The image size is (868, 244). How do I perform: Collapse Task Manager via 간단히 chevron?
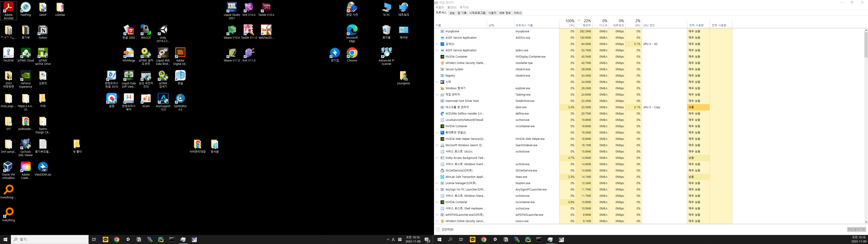438,230
